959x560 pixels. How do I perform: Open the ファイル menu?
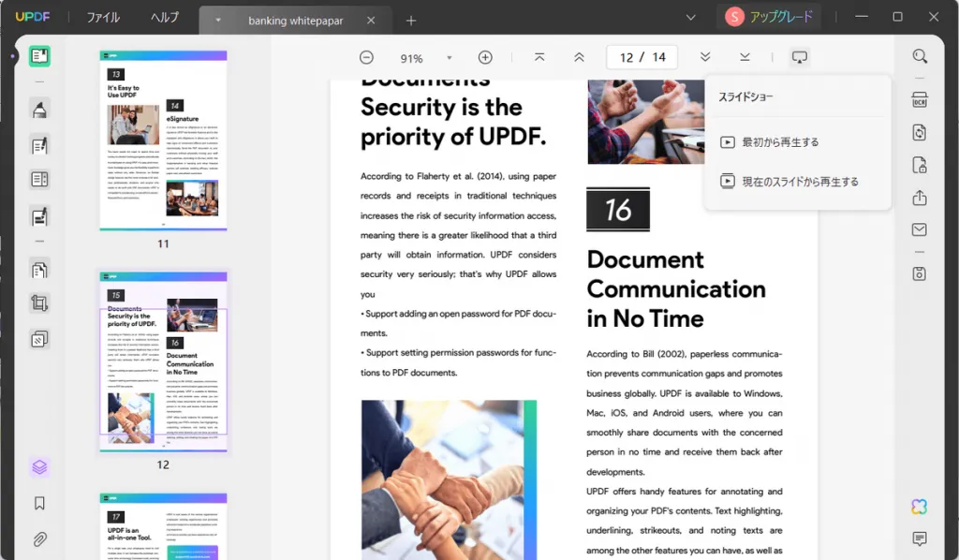(x=103, y=17)
